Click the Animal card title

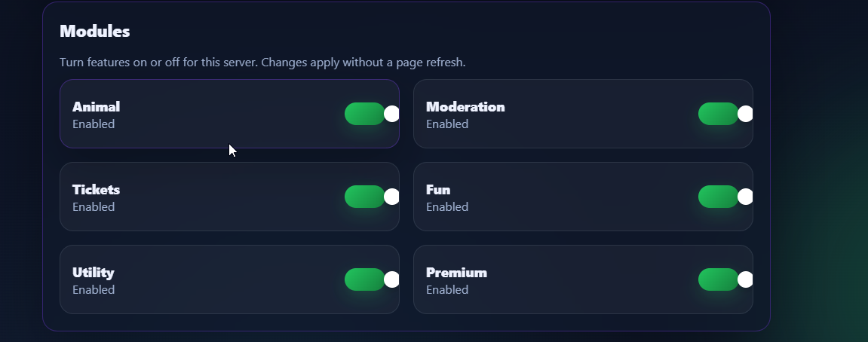pos(96,107)
